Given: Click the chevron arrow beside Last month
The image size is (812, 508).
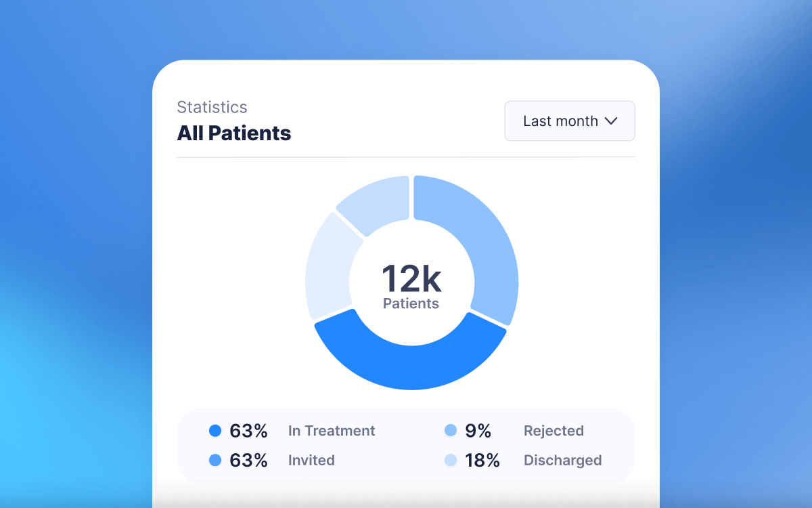Looking at the screenshot, I should coord(611,121).
